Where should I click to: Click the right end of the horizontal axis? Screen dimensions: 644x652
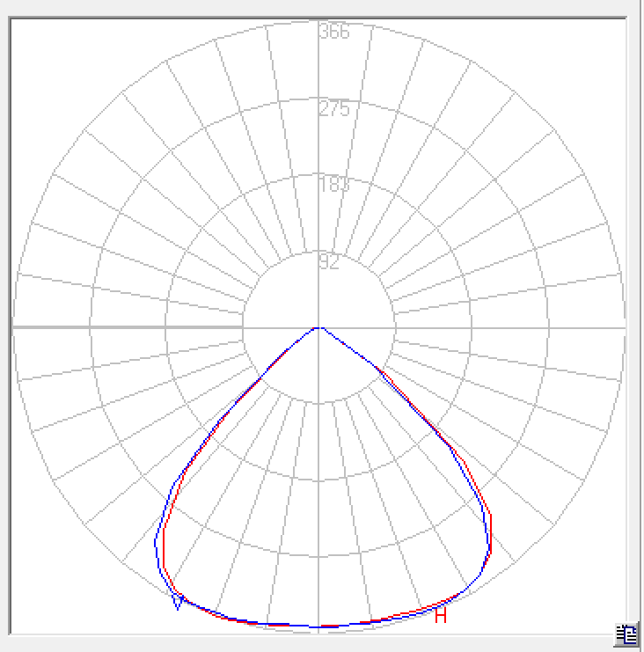623,327
